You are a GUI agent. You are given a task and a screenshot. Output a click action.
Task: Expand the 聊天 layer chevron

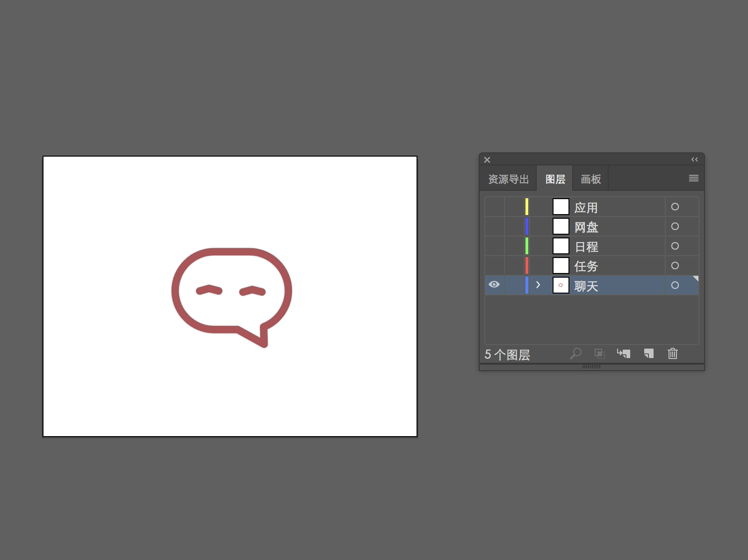point(538,285)
